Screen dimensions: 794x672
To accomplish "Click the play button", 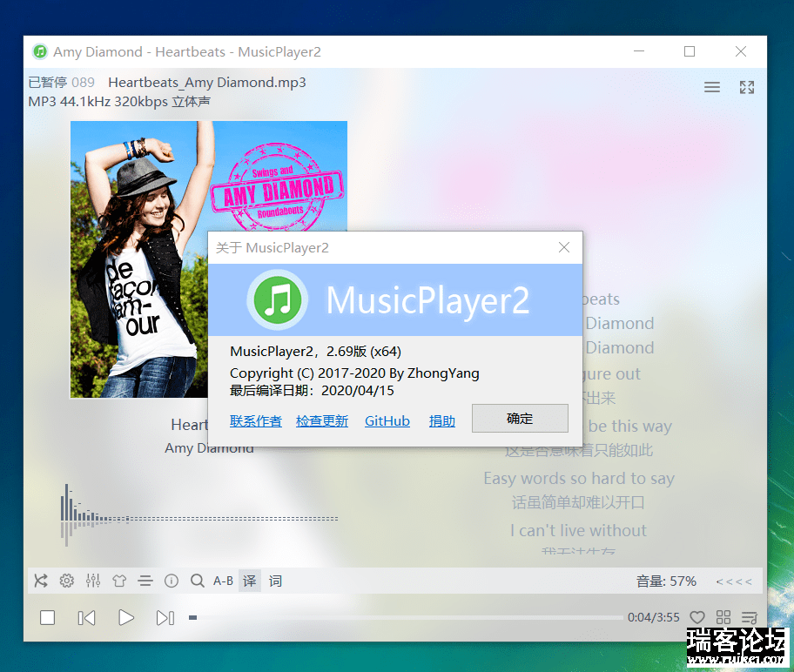I will tap(126, 618).
